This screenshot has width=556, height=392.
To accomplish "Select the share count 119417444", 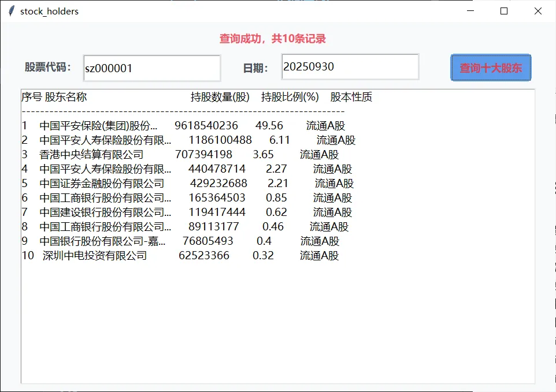I will 217,212.
